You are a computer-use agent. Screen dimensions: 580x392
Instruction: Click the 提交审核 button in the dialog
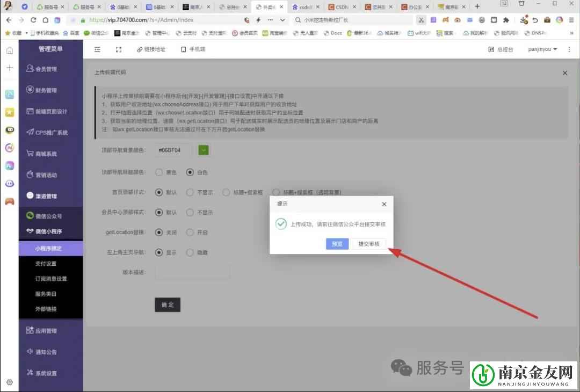[x=369, y=243]
